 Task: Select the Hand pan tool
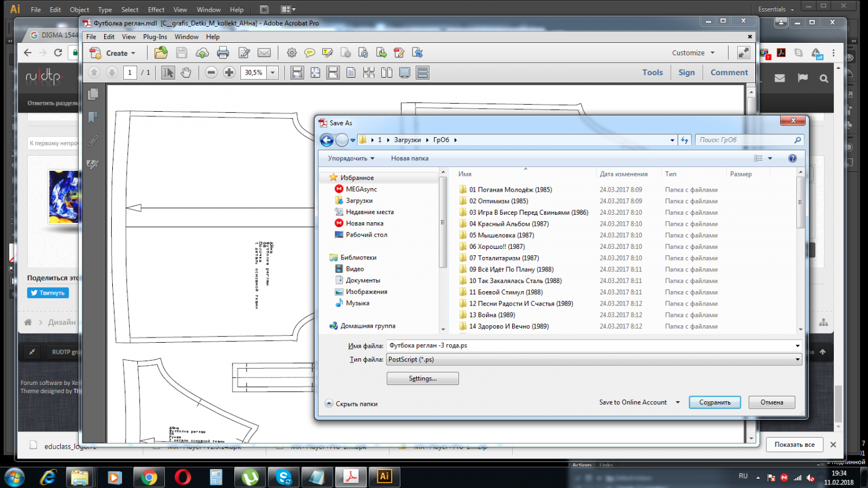(186, 72)
